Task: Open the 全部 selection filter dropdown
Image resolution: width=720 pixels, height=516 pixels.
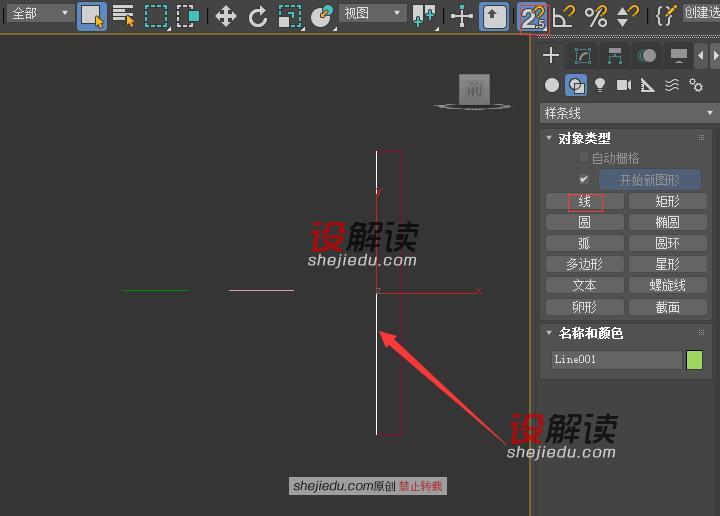Action: [39, 13]
